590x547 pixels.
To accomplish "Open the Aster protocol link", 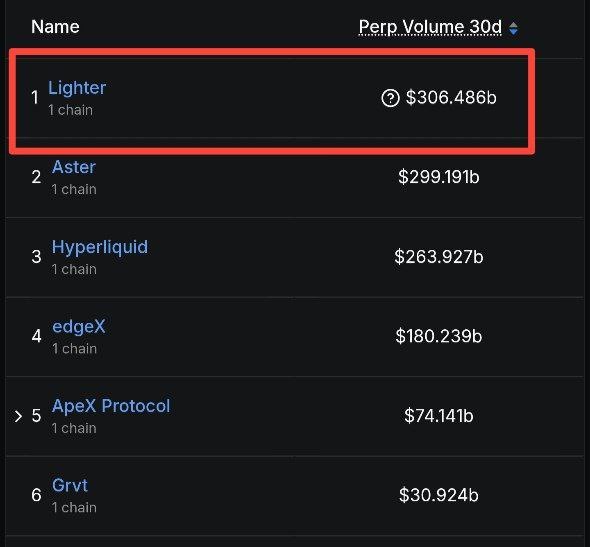I will tap(74, 167).
